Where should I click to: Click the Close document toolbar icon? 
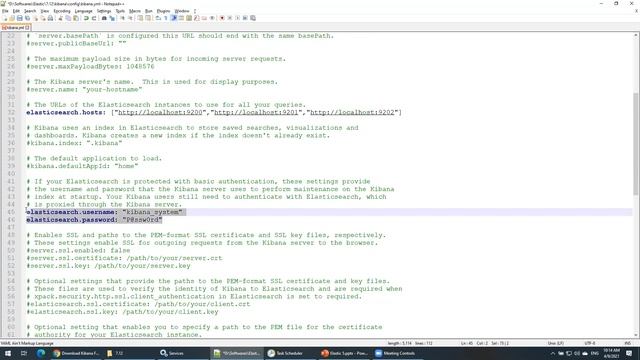point(36,18)
